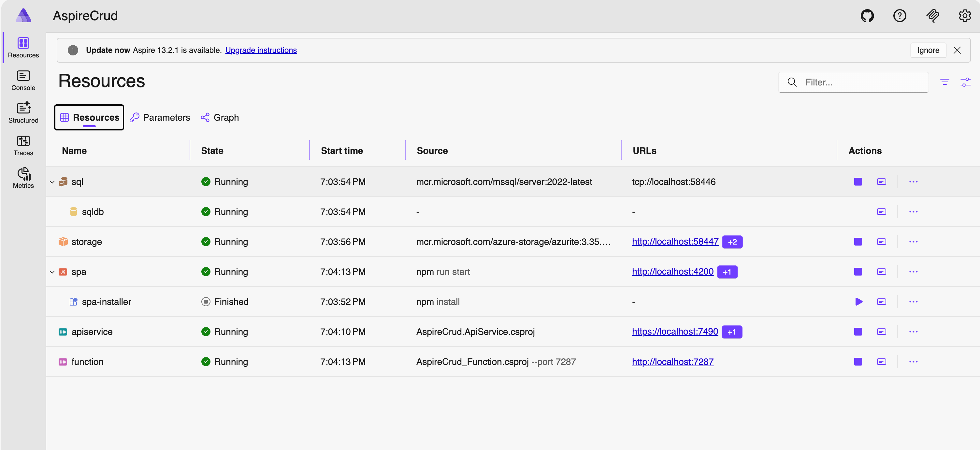The height and width of the screenshot is (450, 980).
Task: View console logs for apiservice row
Action: coord(881,332)
